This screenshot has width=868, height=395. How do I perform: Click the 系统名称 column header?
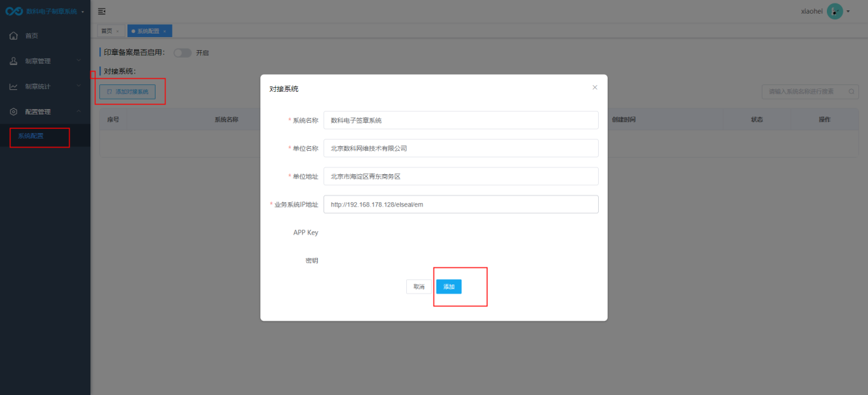(226, 119)
